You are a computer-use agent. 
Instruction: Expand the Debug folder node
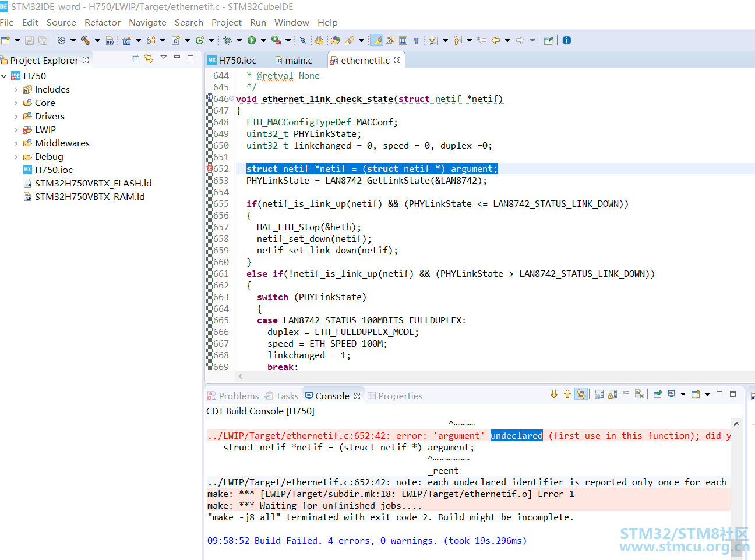[16, 157]
